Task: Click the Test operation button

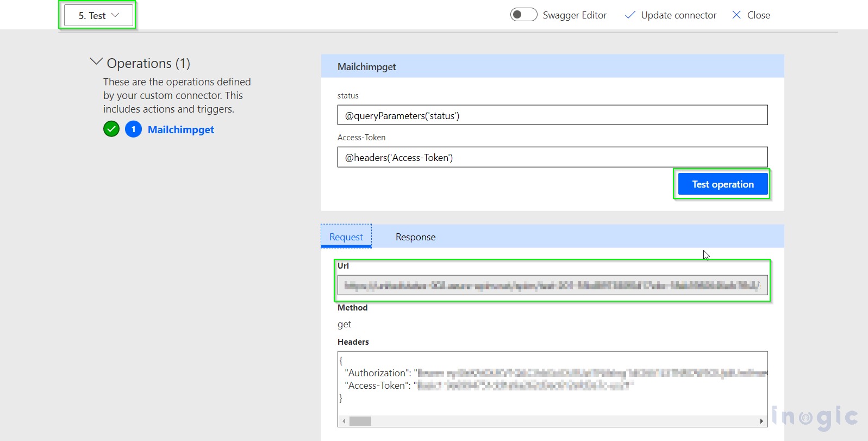Action: pos(722,184)
